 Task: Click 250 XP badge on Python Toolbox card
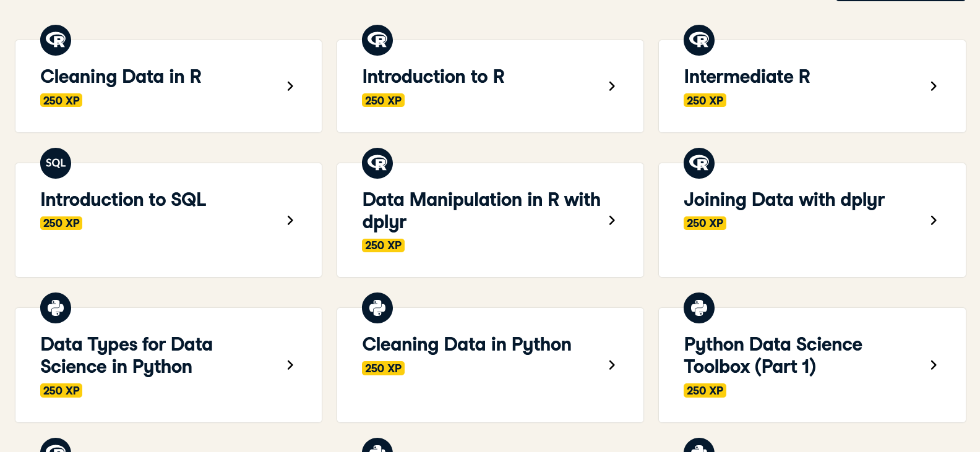click(705, 390)
